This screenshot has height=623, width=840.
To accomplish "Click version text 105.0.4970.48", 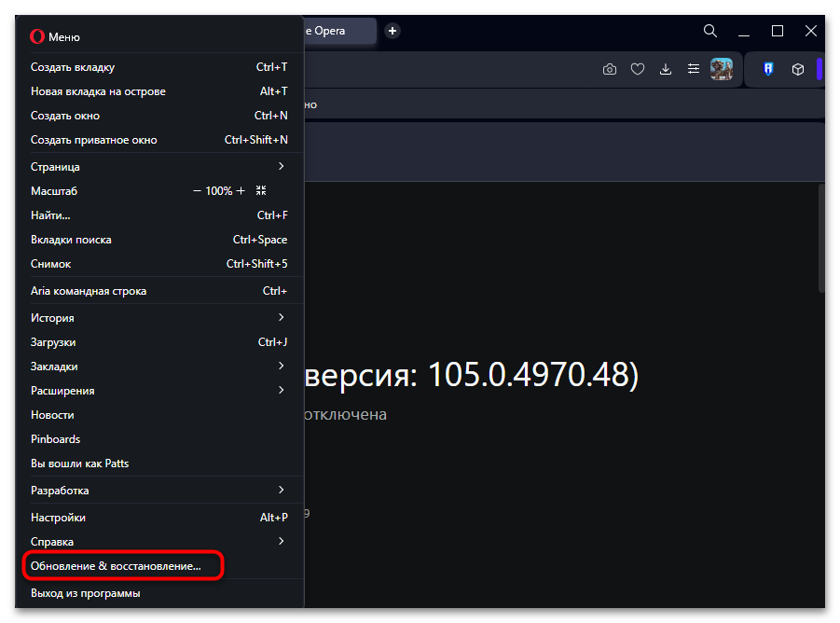I will 529,374.
